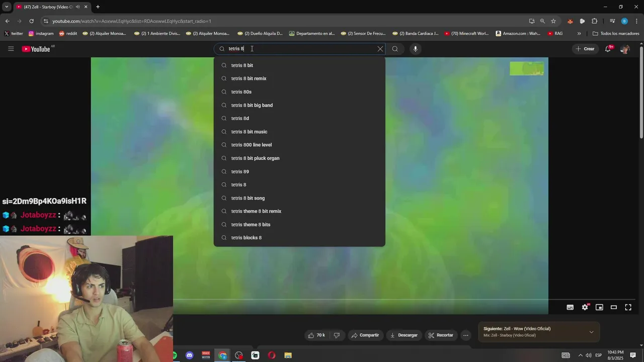Close the Zell - Starboy tab
The height and width of the screenshot is (362, 644).
point(86,7)
